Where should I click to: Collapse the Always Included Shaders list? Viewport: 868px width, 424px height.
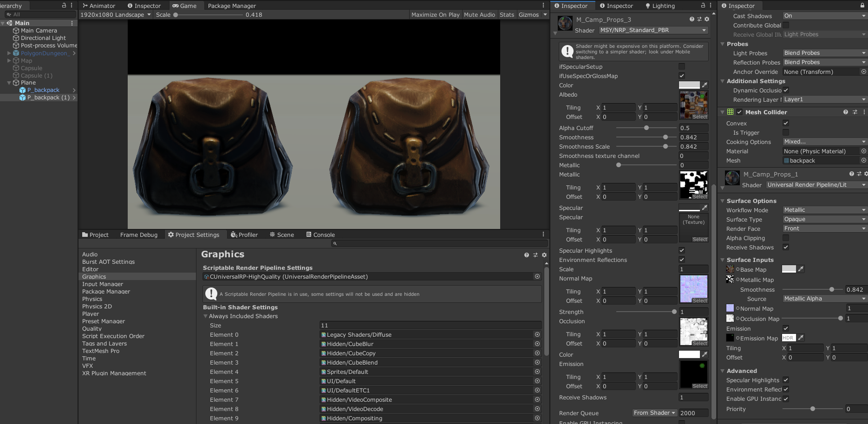206,316
